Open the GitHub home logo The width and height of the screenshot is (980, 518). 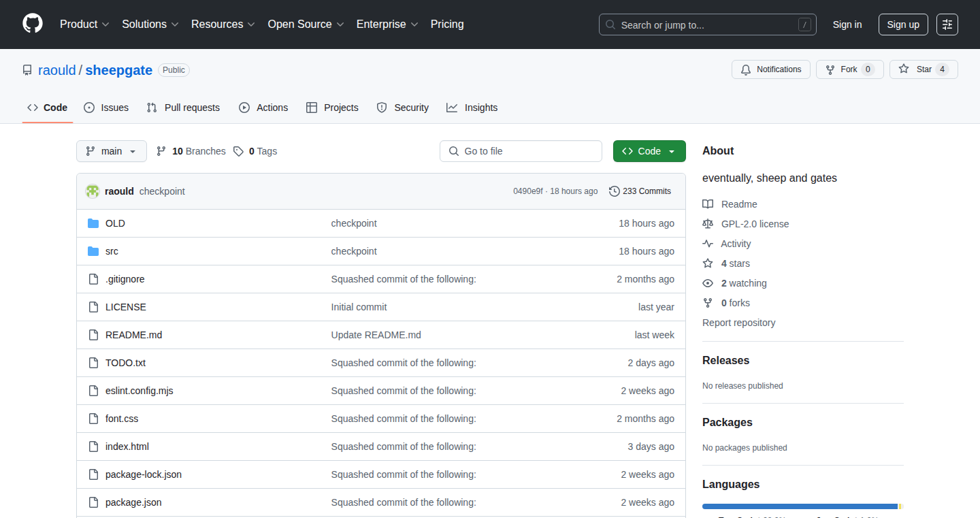click(33, 24)
